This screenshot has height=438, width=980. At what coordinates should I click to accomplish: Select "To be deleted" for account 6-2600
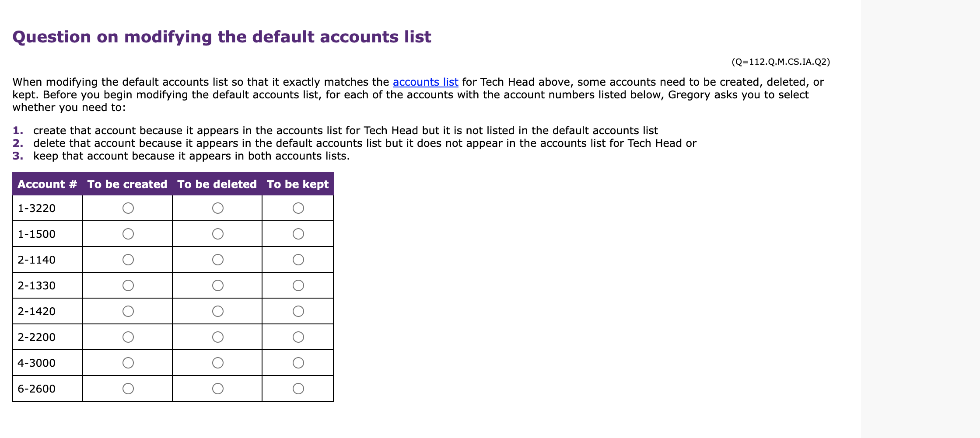tap(217, 389)
